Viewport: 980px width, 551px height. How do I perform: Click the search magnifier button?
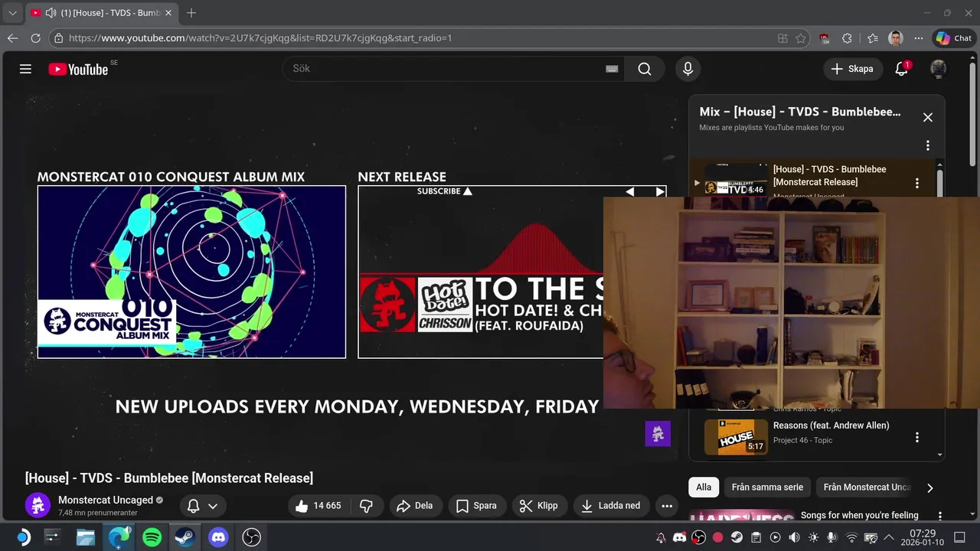[x=645, y=69]
